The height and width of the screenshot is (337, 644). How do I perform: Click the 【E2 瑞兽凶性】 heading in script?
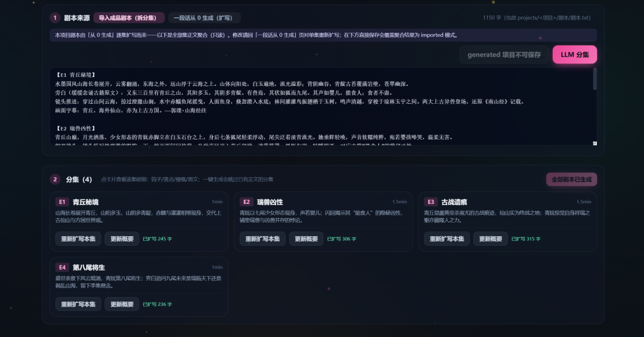click(76, 128)
